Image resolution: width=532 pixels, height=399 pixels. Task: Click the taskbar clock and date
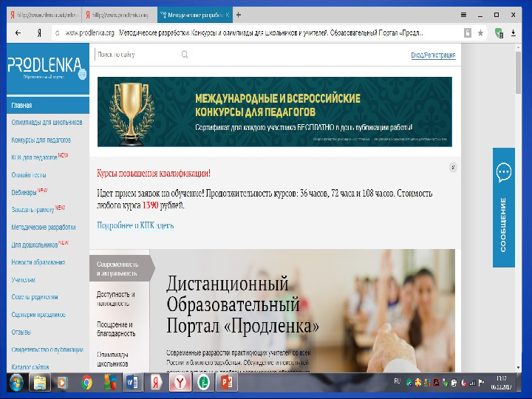pyautogui.click(x=501, y=383)
